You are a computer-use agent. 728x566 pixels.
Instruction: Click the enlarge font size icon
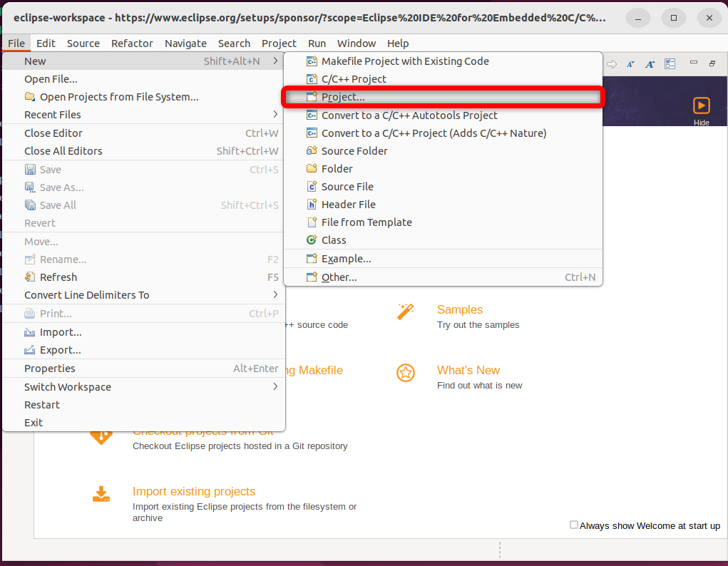coord(650,64)
